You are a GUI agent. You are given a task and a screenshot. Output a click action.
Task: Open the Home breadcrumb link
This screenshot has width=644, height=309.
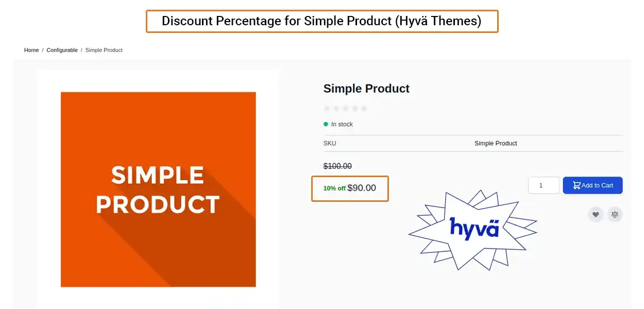[x=31, y=50]
